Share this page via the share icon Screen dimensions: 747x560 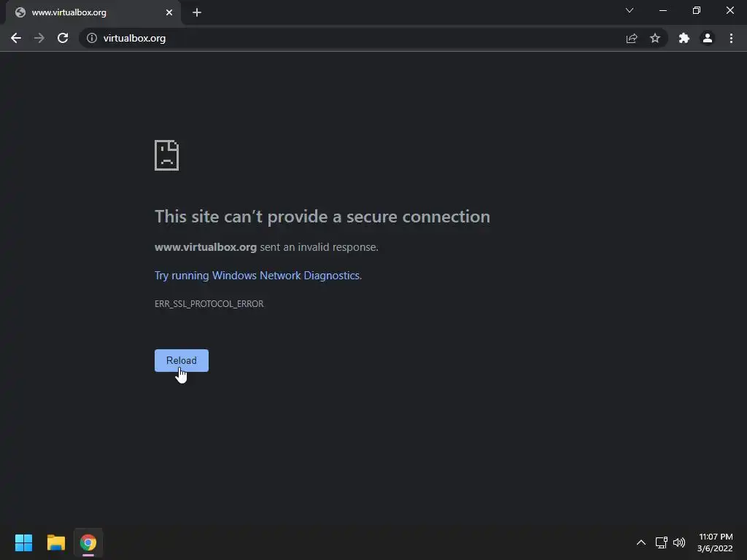[x=632, y=38]
